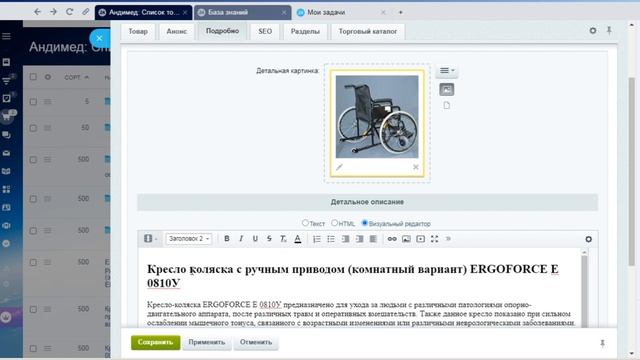Reload the browser page
This screenshot has height=360, width=640.
click(x=69, y=12)
